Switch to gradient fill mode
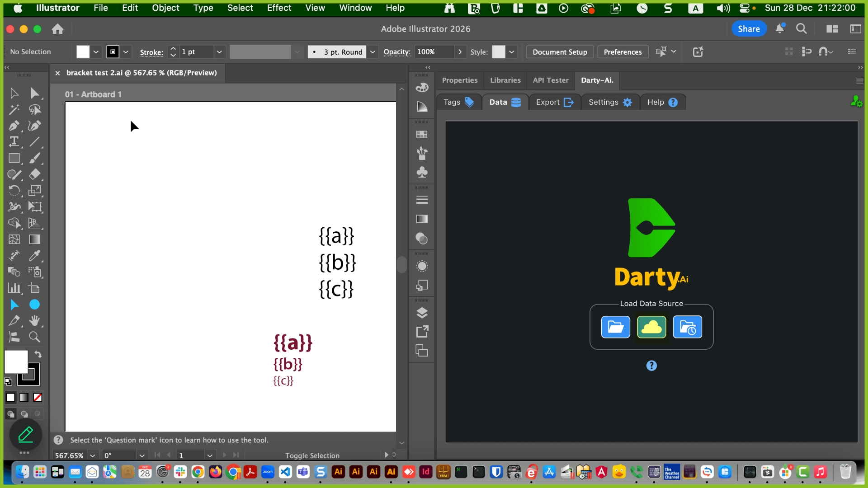 [x=24, y=398]
